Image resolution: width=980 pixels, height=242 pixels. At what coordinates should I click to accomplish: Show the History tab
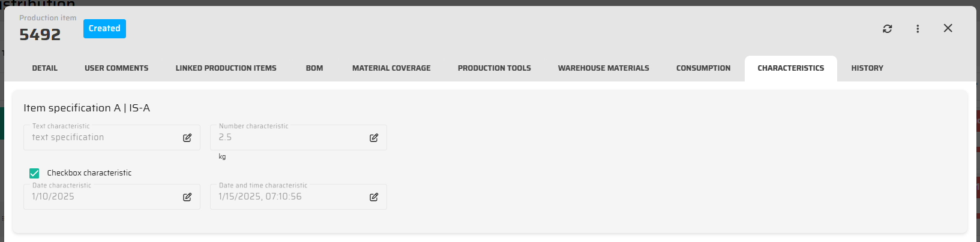click(867, 68)
